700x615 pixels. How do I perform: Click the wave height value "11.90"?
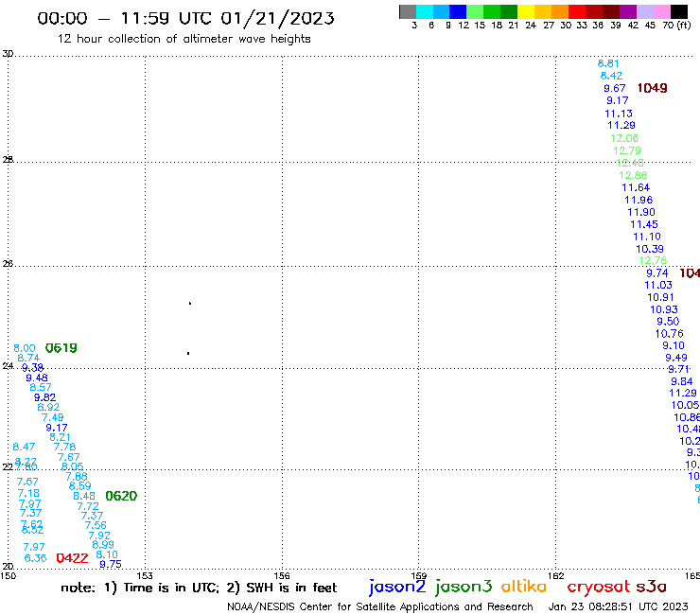coord(641,212)
